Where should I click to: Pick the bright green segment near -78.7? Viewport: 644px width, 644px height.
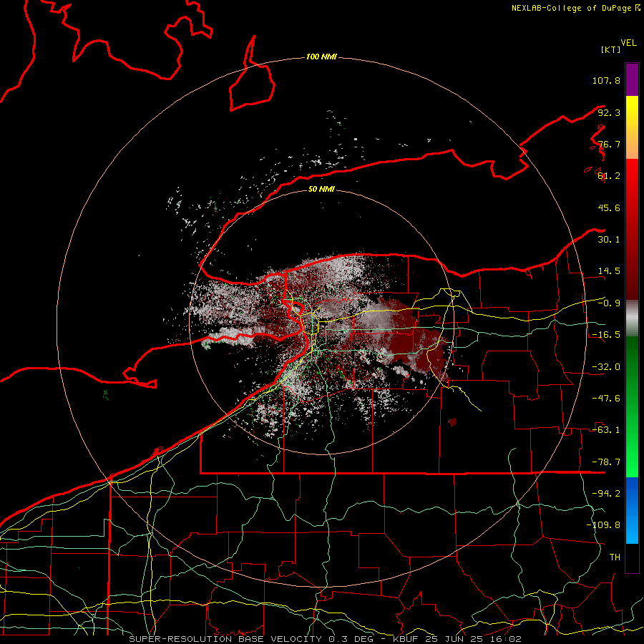pos(632,462)
